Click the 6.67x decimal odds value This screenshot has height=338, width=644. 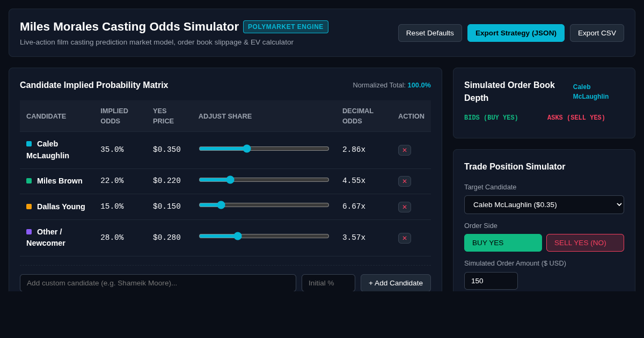pos(354,207)
